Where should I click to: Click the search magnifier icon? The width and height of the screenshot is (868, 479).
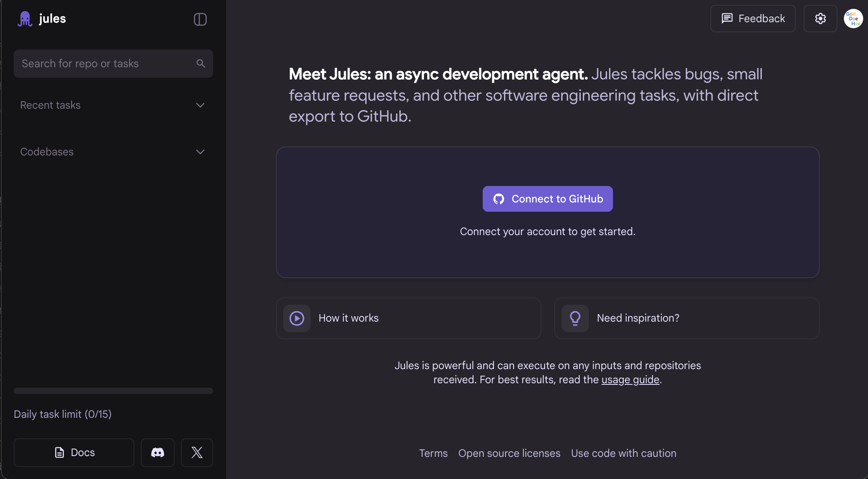(x=201, y=63)
